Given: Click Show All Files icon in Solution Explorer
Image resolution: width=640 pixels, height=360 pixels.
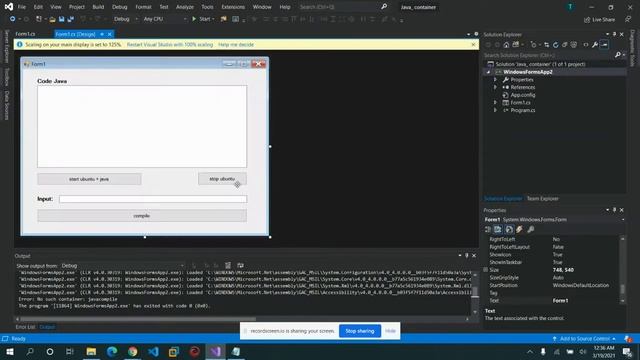Looking at the screenshot, I should pyautogui.click(x=573, y=45).
